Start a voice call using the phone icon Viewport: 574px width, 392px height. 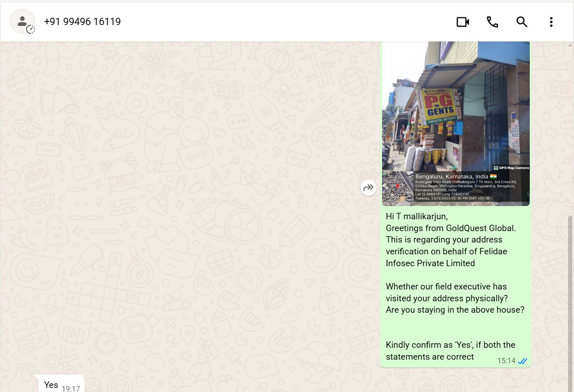[492, 22]
